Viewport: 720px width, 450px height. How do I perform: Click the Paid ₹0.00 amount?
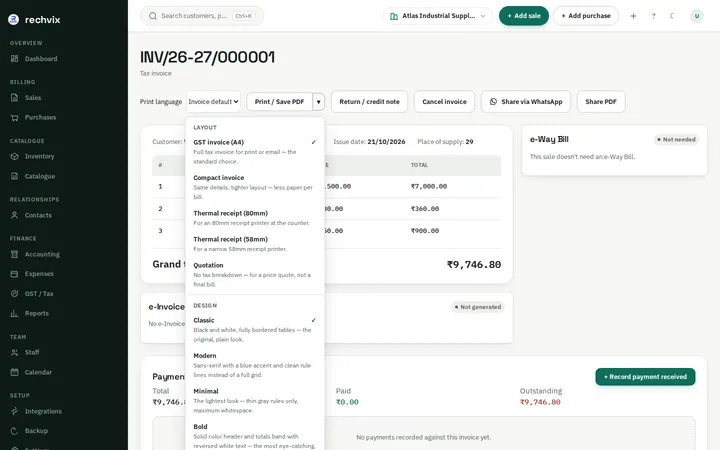[x=347, y=402]
